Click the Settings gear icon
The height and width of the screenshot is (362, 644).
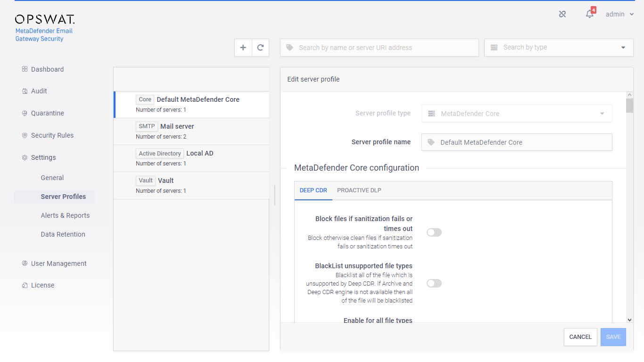coord(25,157)
